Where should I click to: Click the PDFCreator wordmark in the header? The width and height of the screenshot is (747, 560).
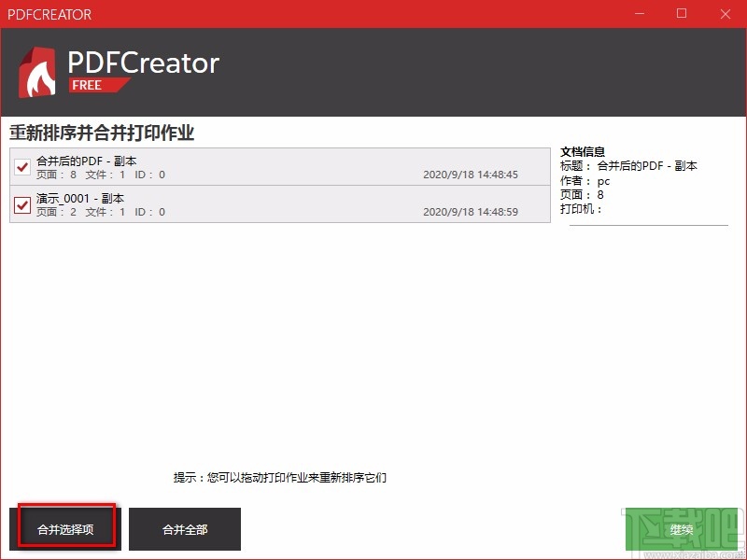tap(143, 62)
